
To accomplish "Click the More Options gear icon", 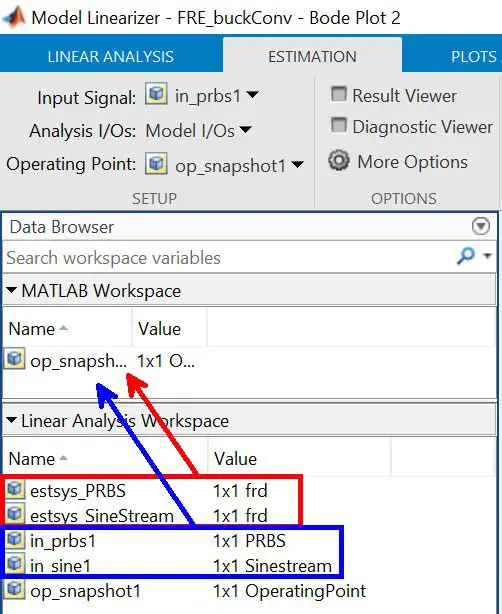I will (339, 161).
